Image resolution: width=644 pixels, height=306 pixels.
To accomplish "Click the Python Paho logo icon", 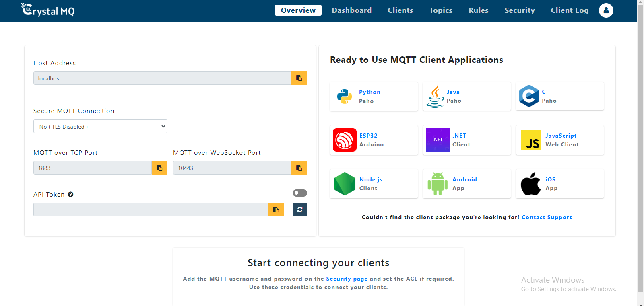I will pos(345,97).
